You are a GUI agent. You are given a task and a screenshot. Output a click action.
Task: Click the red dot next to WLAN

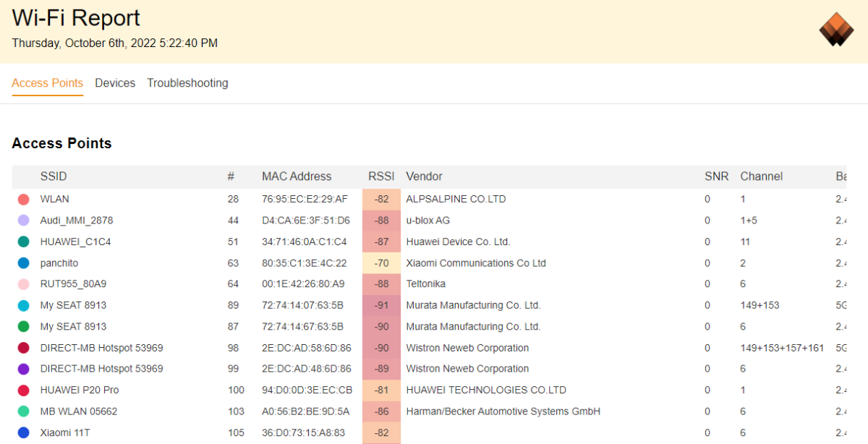click(22, 199)
